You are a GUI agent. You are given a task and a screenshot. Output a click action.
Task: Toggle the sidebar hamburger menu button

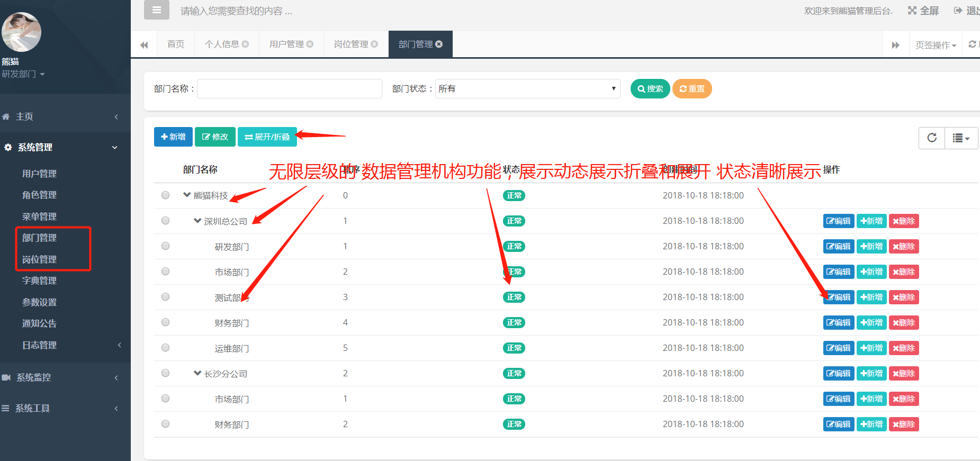(x=157, y=10)
